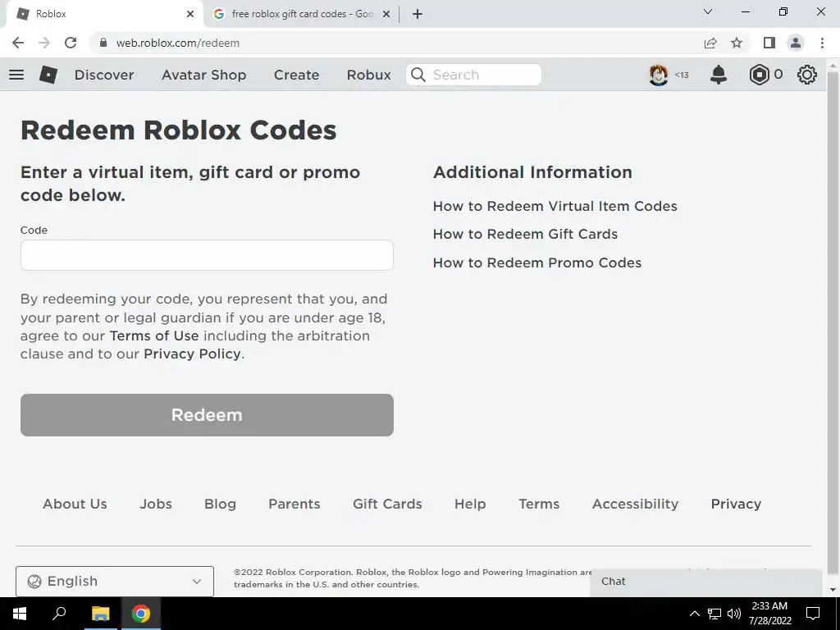This screenshot has height=630, width=840.
Task: Go back with browser back arrow
Action: point(18,43)
